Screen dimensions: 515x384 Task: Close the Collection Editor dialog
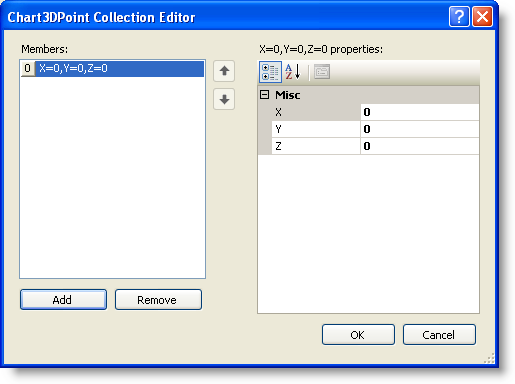tap(482, 16)
